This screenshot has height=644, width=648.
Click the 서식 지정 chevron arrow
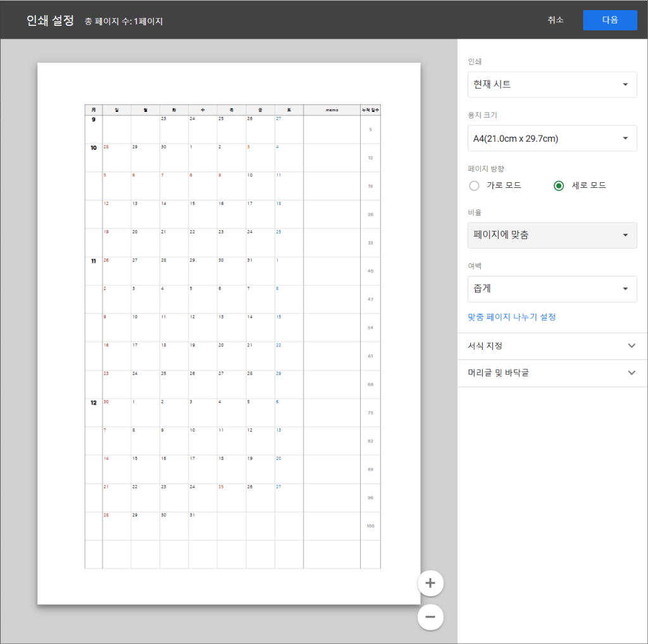coord(631,346)
